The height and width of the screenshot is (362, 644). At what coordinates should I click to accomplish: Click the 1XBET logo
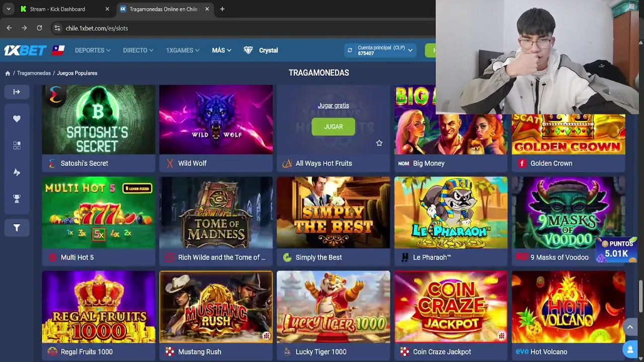click(25, 50)
